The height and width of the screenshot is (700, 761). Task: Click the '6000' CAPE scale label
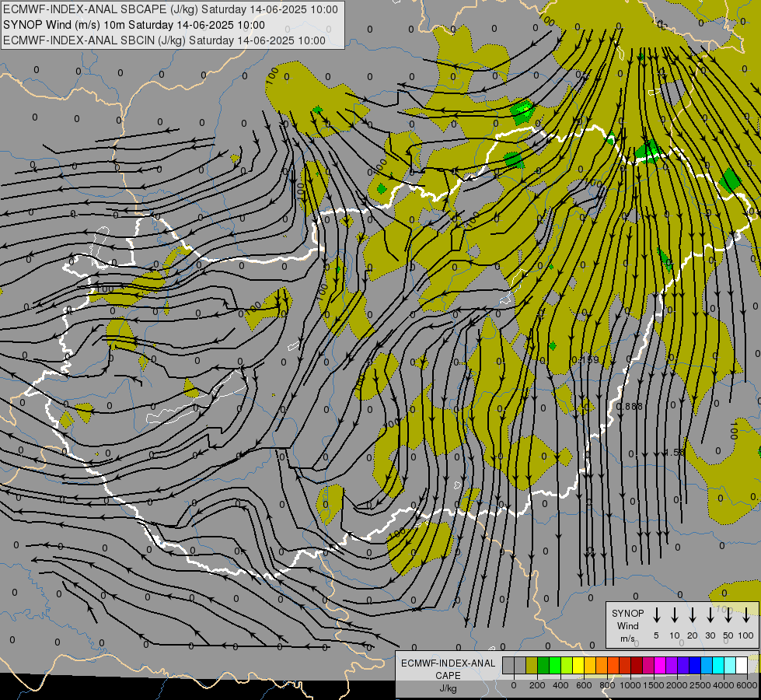point(747,685)
